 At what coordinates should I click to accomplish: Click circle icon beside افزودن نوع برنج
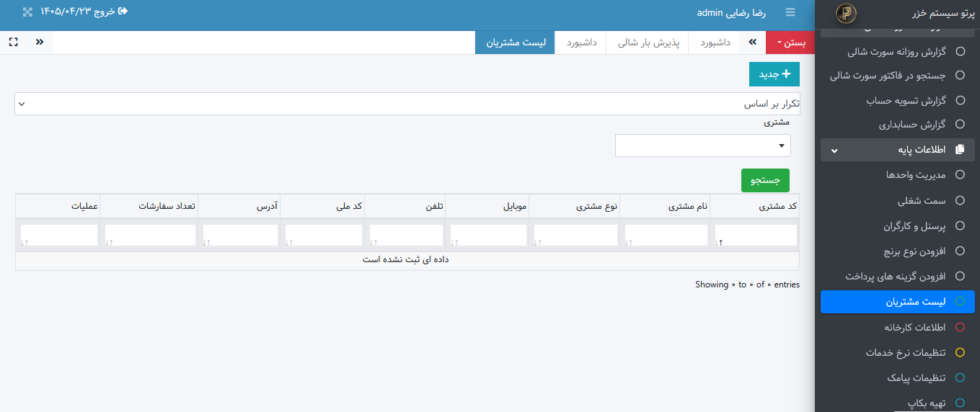point(960,251)
